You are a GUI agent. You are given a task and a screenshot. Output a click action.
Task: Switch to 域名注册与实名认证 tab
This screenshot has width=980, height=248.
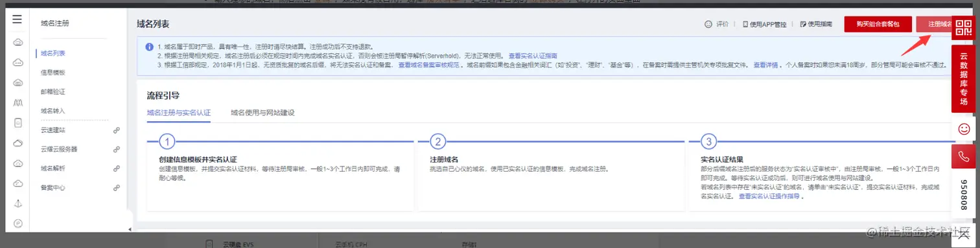(x=179, y=113)
